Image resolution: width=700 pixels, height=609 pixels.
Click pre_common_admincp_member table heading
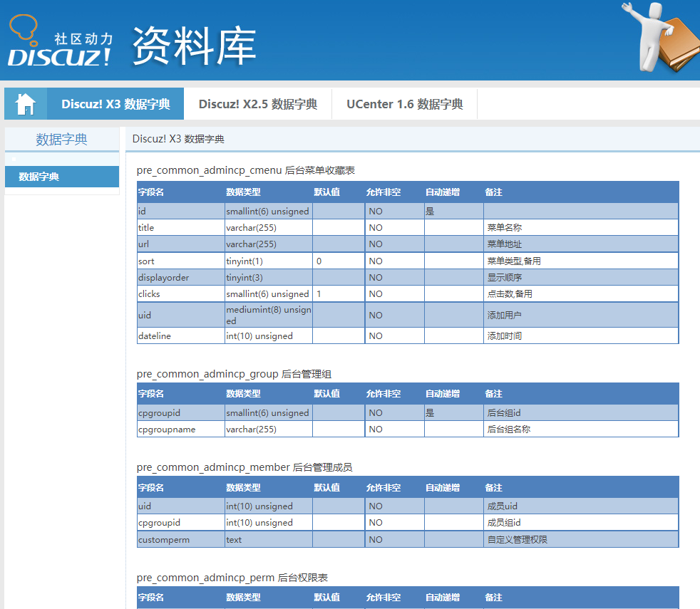coord(245,467)
